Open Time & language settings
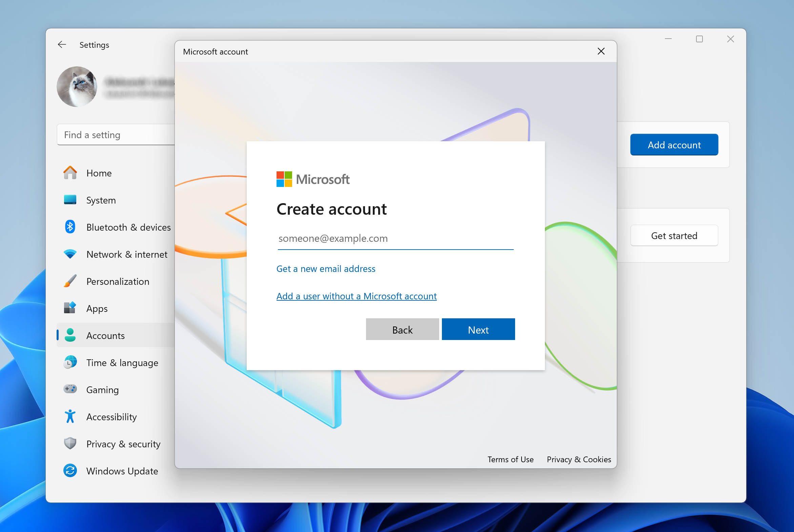The width and height of the screenshot is (794, 532). 116,362
